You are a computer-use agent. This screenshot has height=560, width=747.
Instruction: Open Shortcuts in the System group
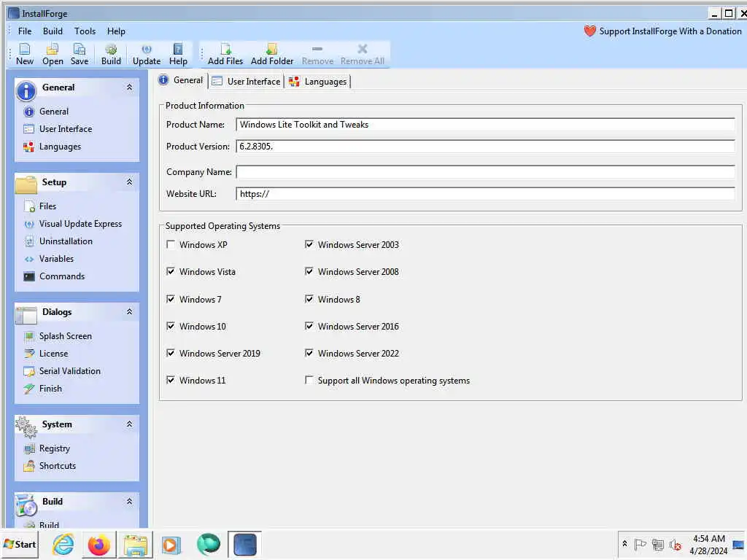coord(50,466)
